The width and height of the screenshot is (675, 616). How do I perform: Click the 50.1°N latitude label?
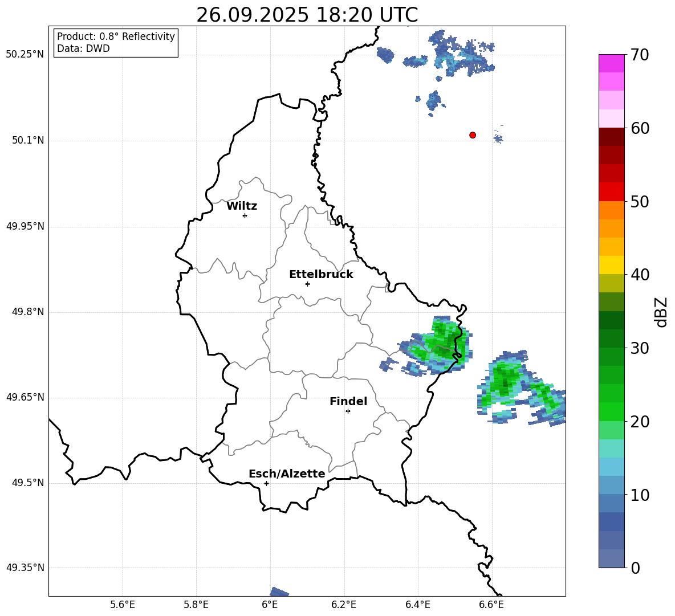coord(28,141)
